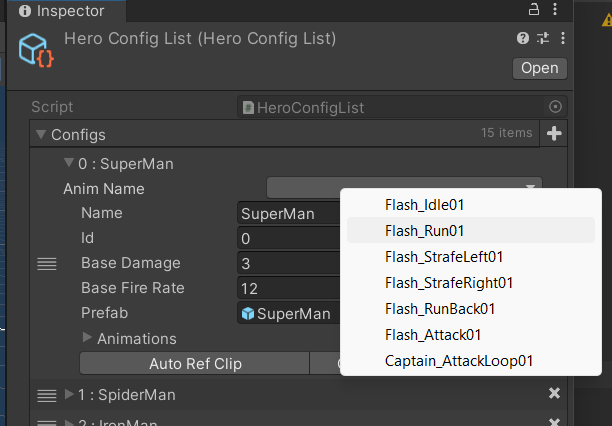Screen dimensions: 612x426
Task: Click the HeroConfigList script object picker
Action: click(555, 107)
